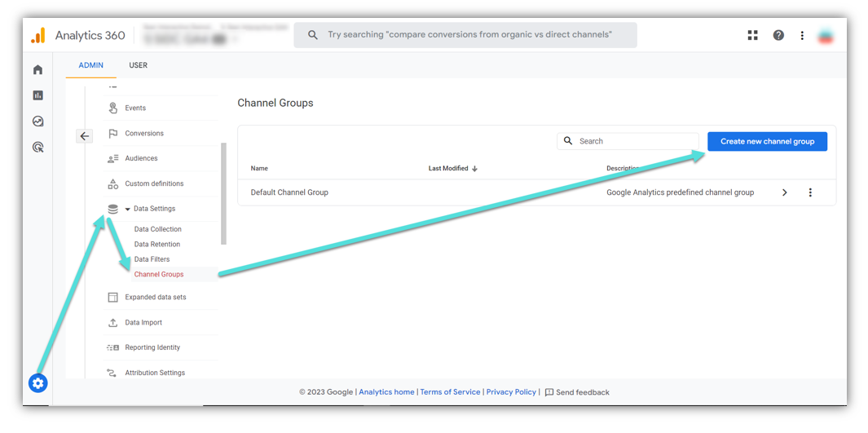The width and height of the screenshot is (868, 433).
Task: Open the Advertising target icon
Action: click(x=37, y=148)
